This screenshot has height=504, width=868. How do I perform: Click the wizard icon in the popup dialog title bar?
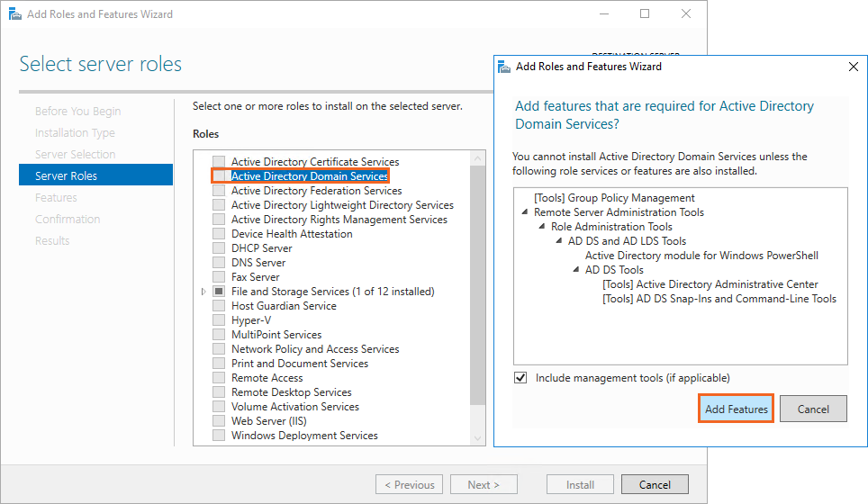504,67
